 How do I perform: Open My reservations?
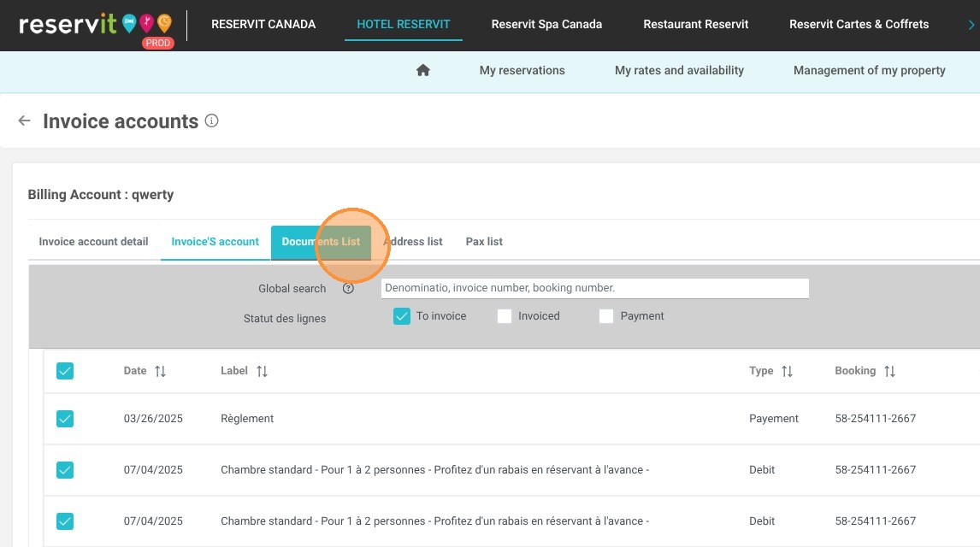522,71
